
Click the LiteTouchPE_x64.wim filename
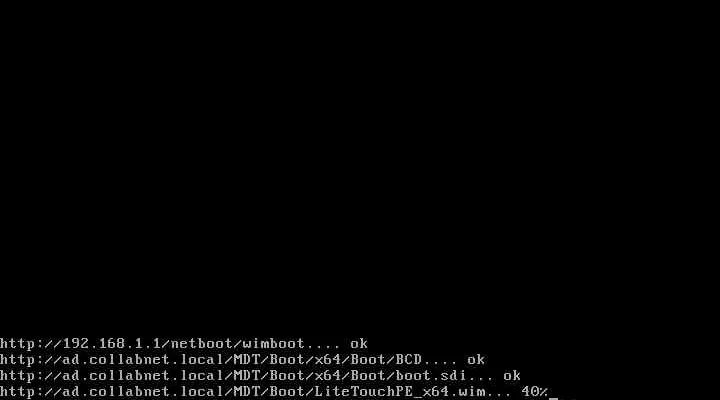pyautogui.click(x=399, y=392)
